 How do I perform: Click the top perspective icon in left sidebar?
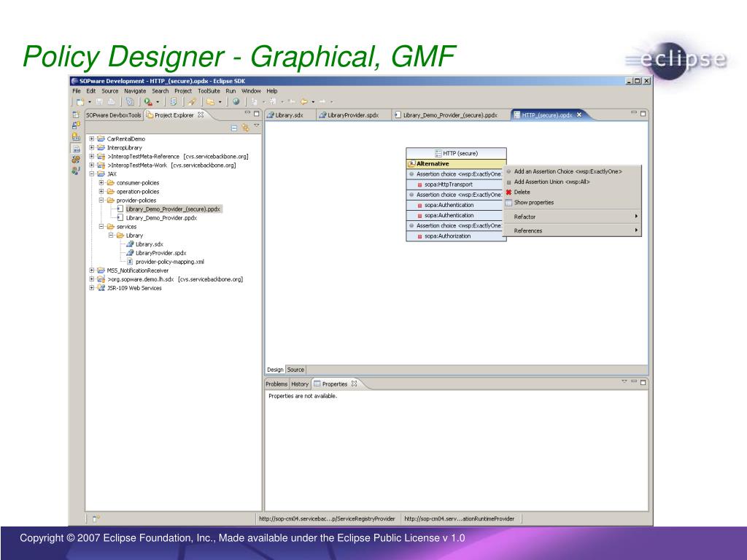point(76,114)
